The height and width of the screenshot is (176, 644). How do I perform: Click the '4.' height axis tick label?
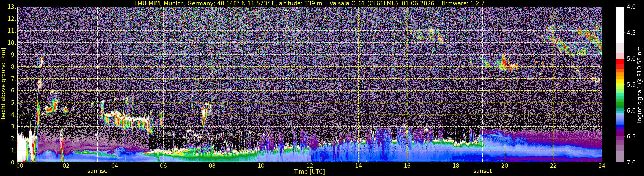[x=13, y=115]
